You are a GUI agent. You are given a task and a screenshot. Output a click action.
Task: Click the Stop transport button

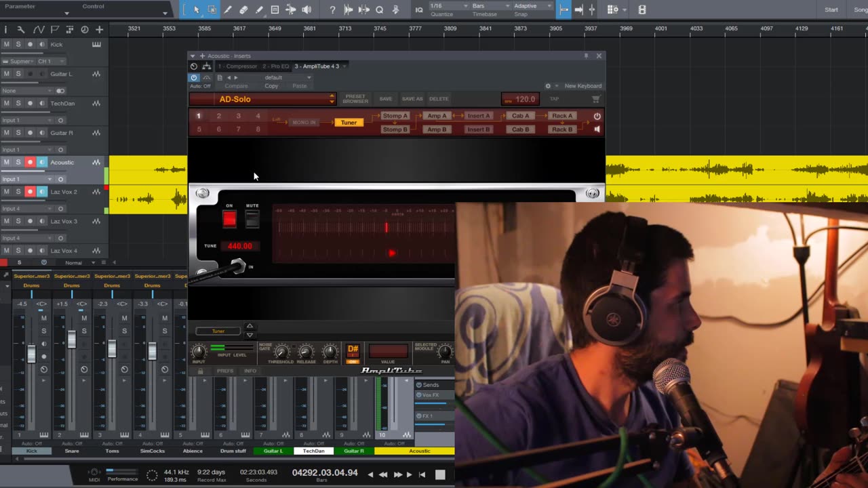(x=440, y=474)
